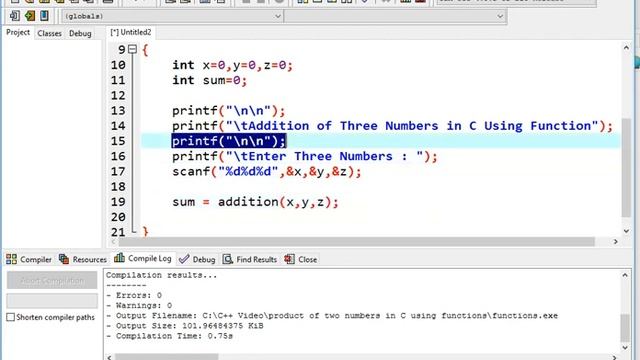Click the "Addition of Three Numbers" printf line
This screenshot has width=640, height=360.
pos(392,126)
